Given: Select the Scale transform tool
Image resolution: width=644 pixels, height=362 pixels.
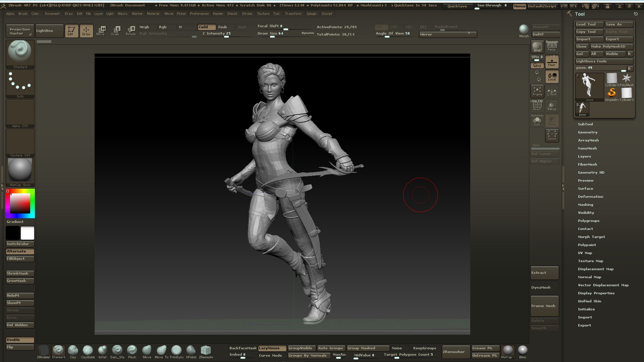Looking at the screenshot, I should click(115, 31).
